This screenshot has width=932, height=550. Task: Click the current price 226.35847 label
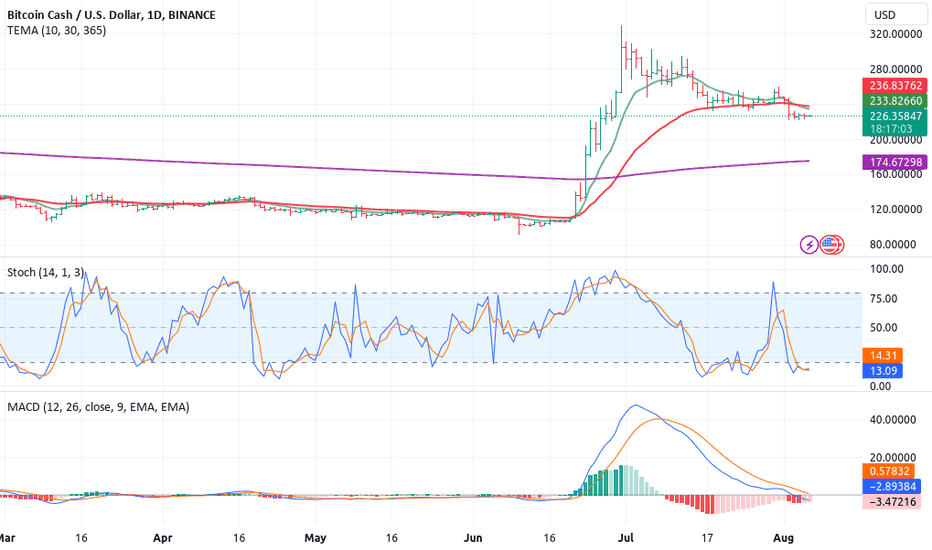(x=895, y=116)
